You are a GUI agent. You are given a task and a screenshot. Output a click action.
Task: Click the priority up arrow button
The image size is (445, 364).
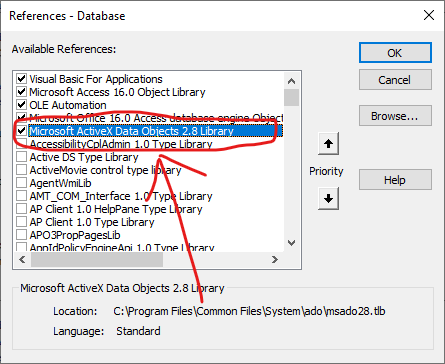(x=328, y=144)
